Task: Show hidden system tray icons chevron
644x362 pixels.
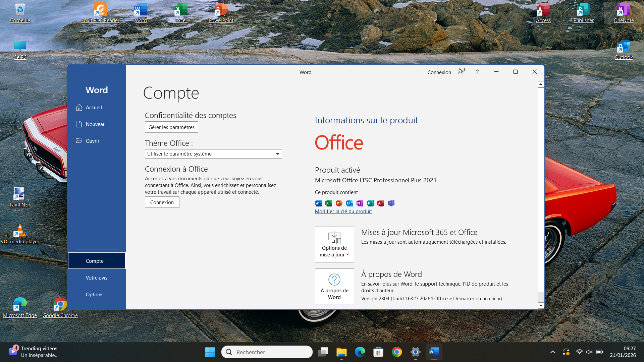Action: (553, 352)
